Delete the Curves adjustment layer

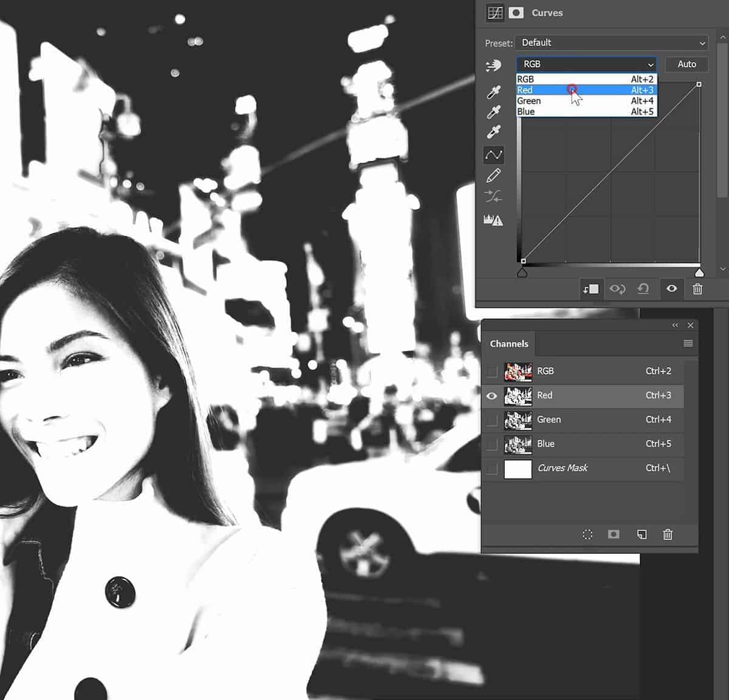pos(697,289)
